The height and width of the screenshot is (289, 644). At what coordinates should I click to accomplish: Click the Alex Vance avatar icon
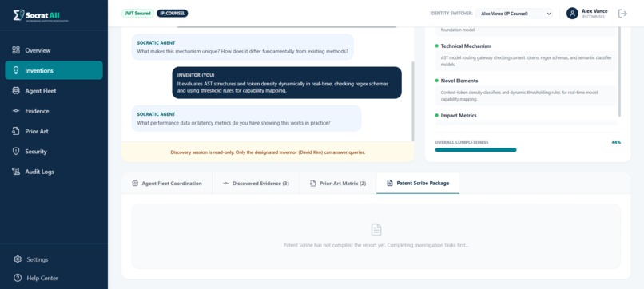click(572, 14)
